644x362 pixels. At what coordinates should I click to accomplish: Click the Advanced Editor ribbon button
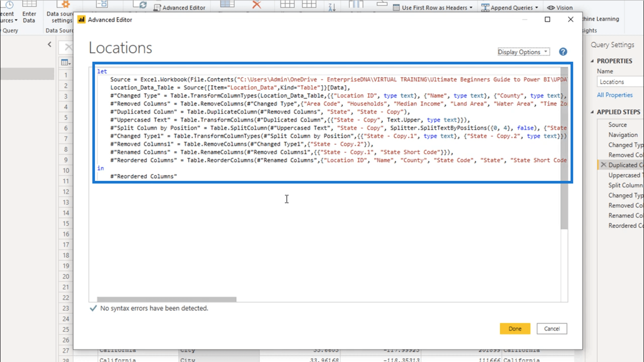(180, 8)
